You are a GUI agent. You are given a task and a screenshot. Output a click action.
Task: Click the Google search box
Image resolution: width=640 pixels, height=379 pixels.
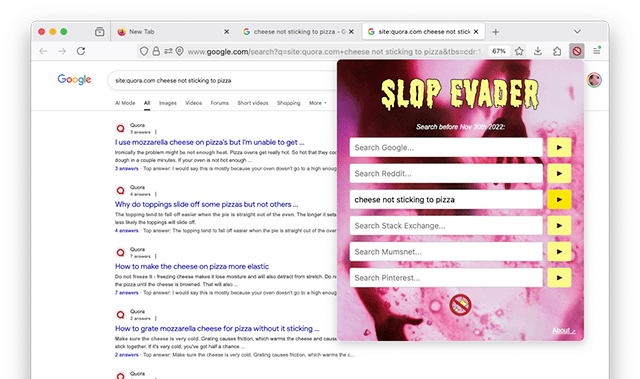(x=222, y=80)
